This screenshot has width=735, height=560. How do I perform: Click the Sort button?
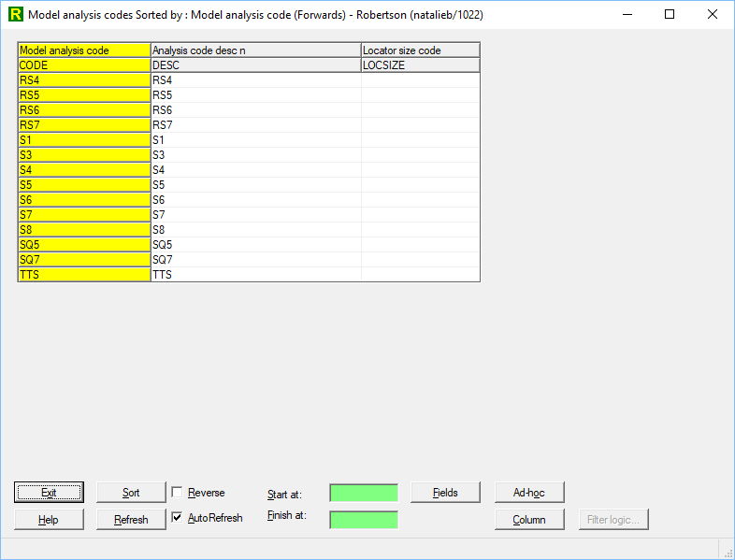click(131, 493)
